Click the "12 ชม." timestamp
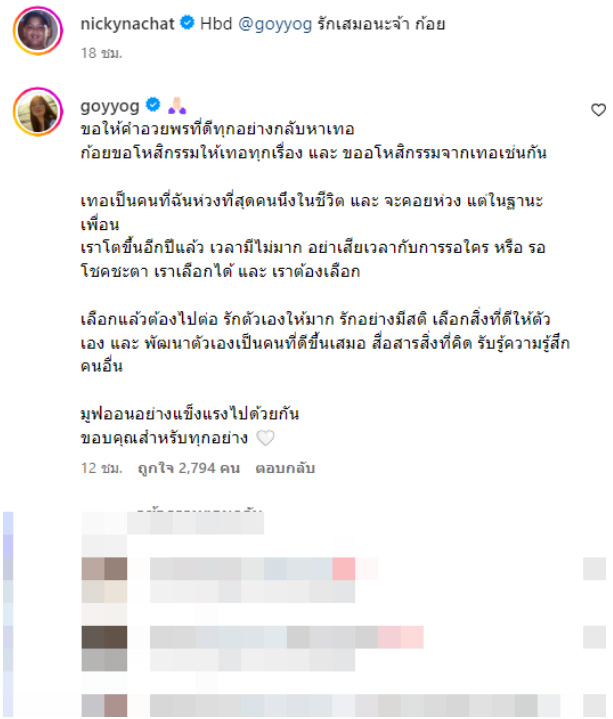Image resolution: width=613 pixels, height=719 pixels. coord(102,468)
